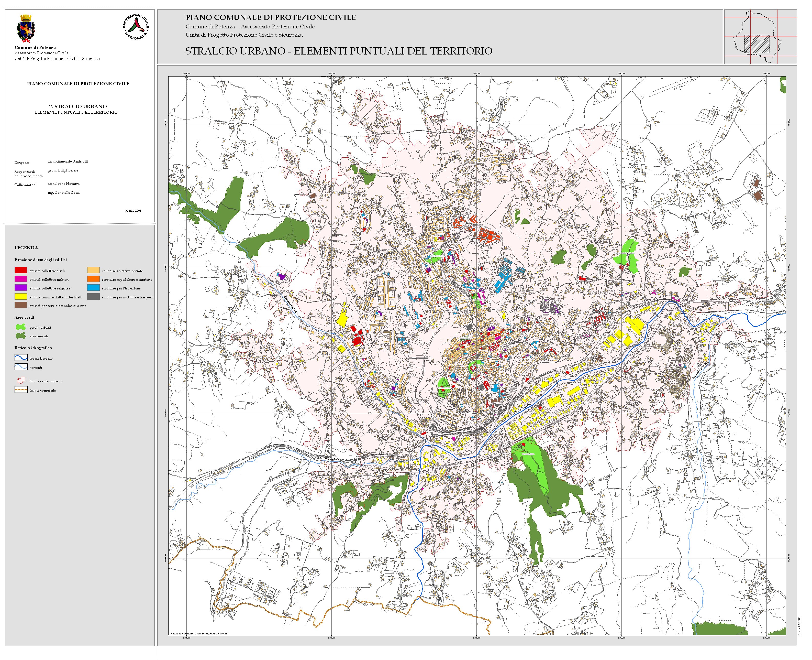Click the limite comunale orange line symbol

pos(21,390)
